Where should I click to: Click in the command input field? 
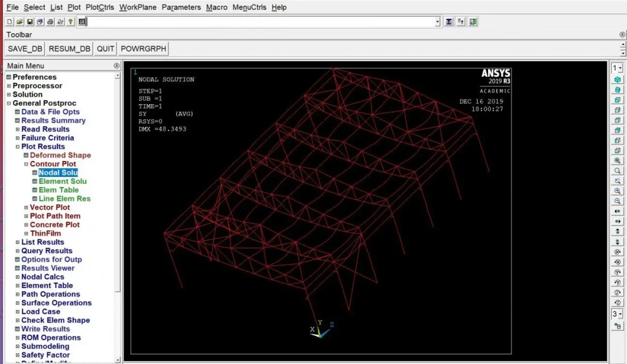261,22
